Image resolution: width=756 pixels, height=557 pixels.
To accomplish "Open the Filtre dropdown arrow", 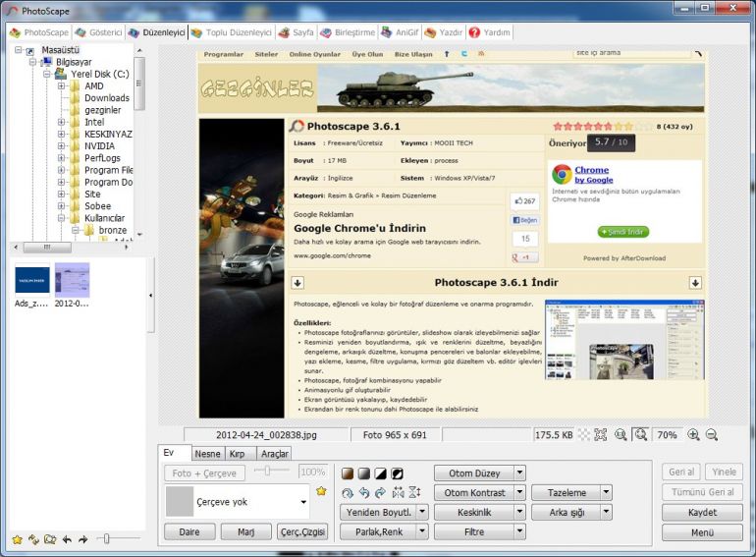I will click(519, 531).
